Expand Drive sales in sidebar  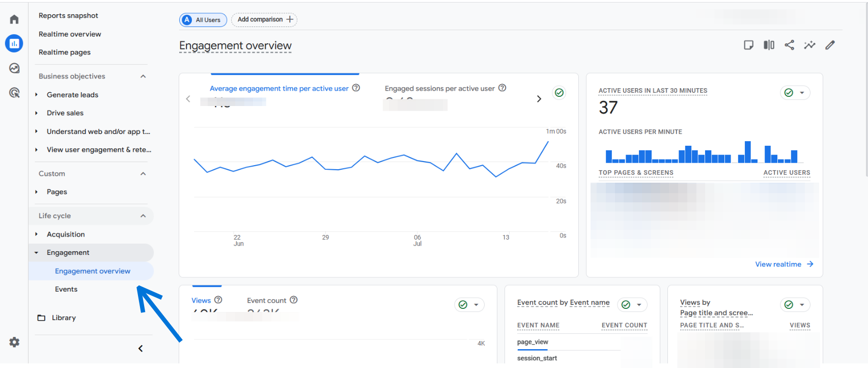coord(37,113)
